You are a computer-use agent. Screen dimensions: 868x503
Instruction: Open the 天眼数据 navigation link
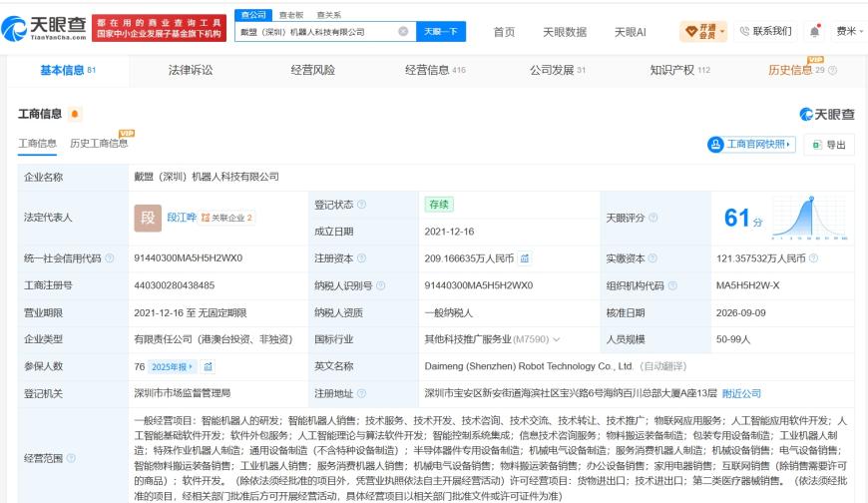(565, 32)
